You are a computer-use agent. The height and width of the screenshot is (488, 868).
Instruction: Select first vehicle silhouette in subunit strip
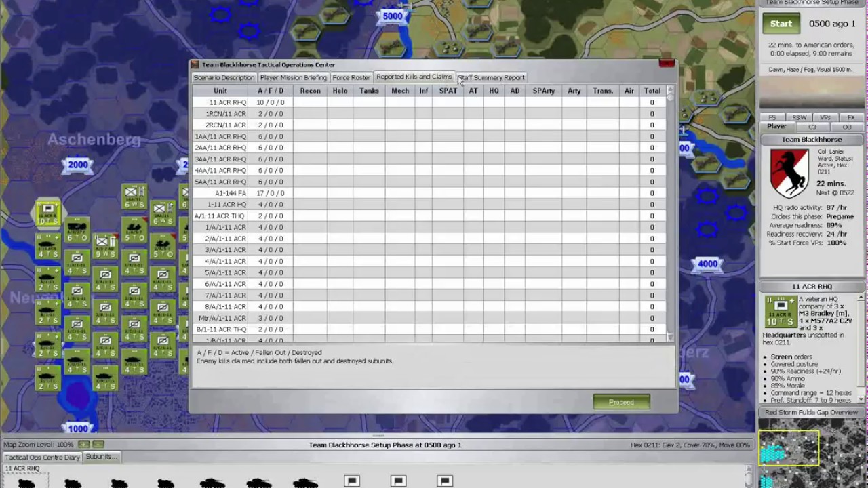pyautogui.click(x=26, y=483)
